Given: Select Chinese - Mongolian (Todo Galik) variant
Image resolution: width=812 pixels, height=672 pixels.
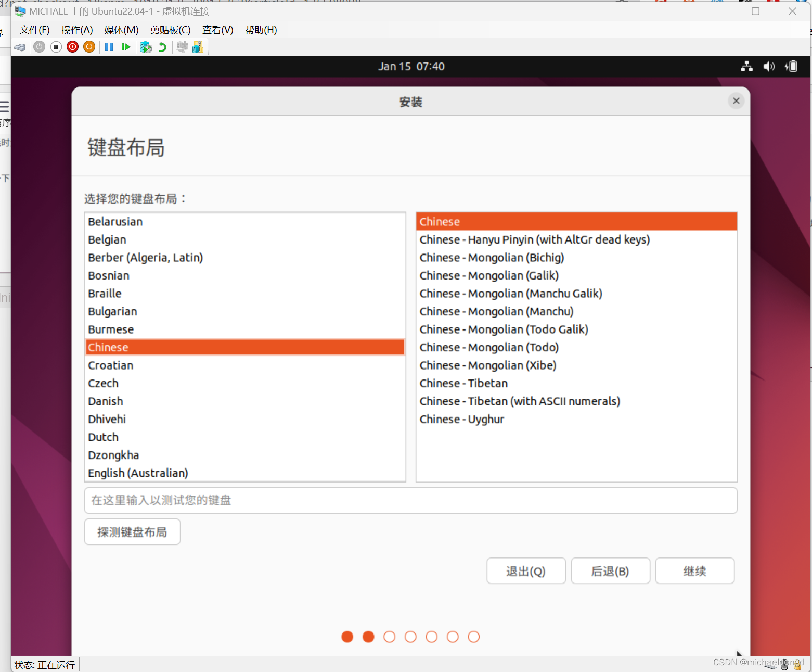Looking at the screenshot, I should click(x=577, y=329).
